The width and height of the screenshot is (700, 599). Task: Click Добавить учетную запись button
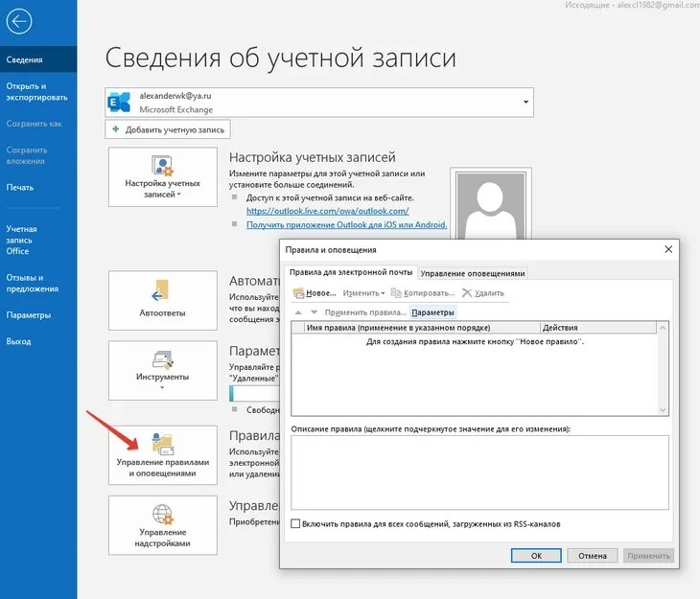(x=168, y=129)
